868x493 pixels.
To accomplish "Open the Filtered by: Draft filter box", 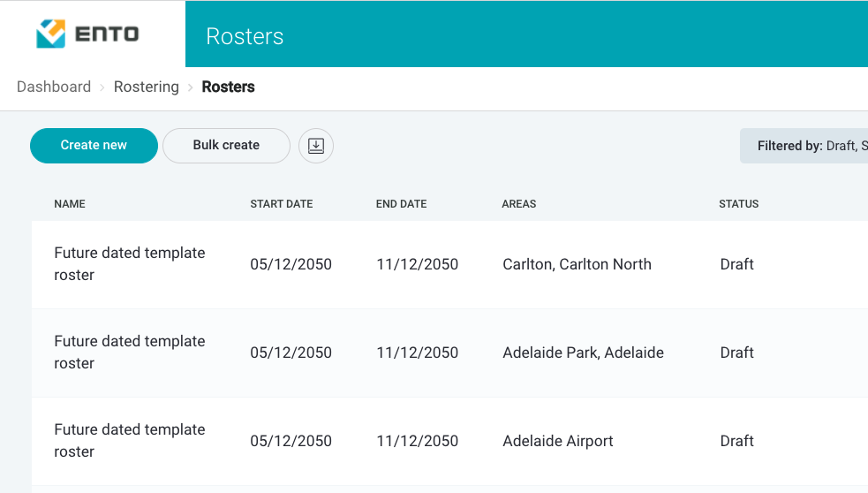I will coord(804,146).
